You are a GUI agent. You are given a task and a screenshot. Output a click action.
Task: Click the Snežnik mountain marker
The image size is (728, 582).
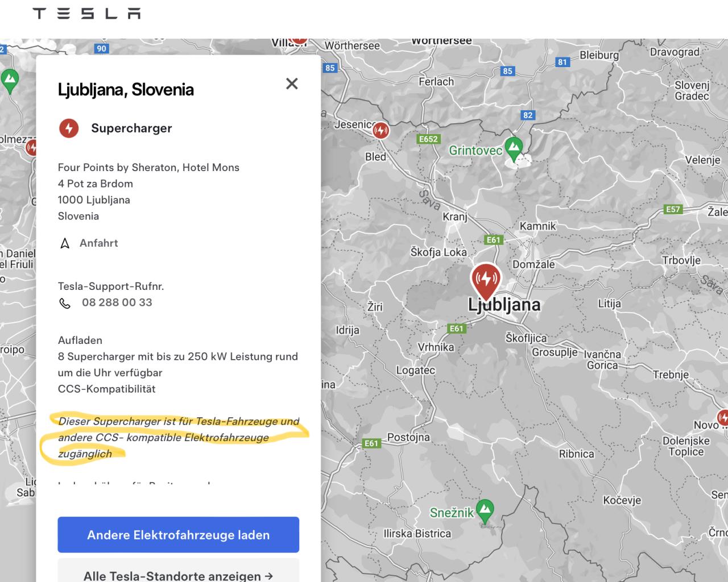point(485,511)
